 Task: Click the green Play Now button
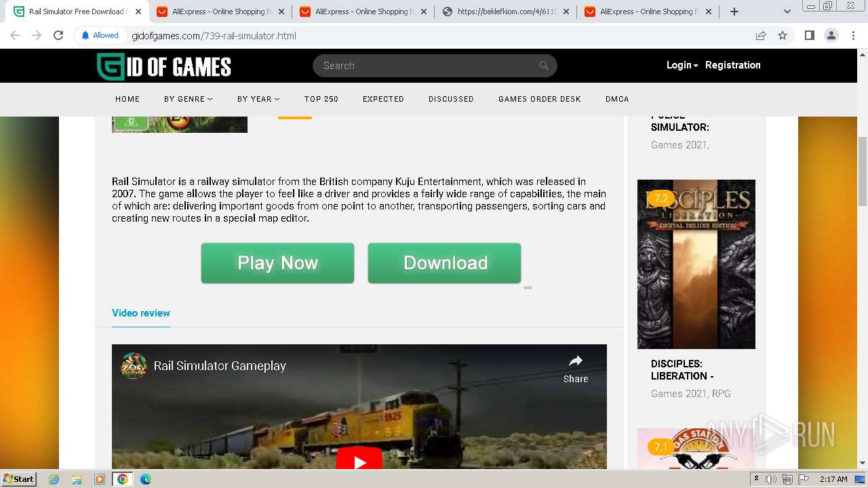click(x=277, y=263)
